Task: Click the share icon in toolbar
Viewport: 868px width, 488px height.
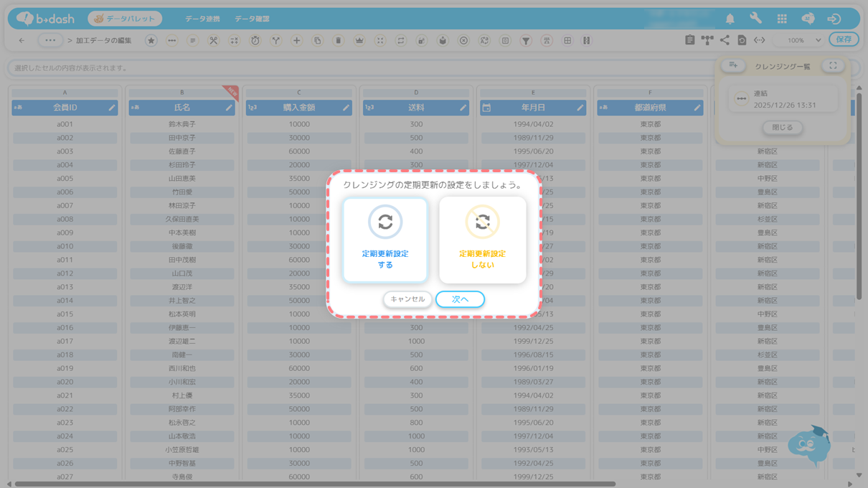Action: tap(725, 41)
